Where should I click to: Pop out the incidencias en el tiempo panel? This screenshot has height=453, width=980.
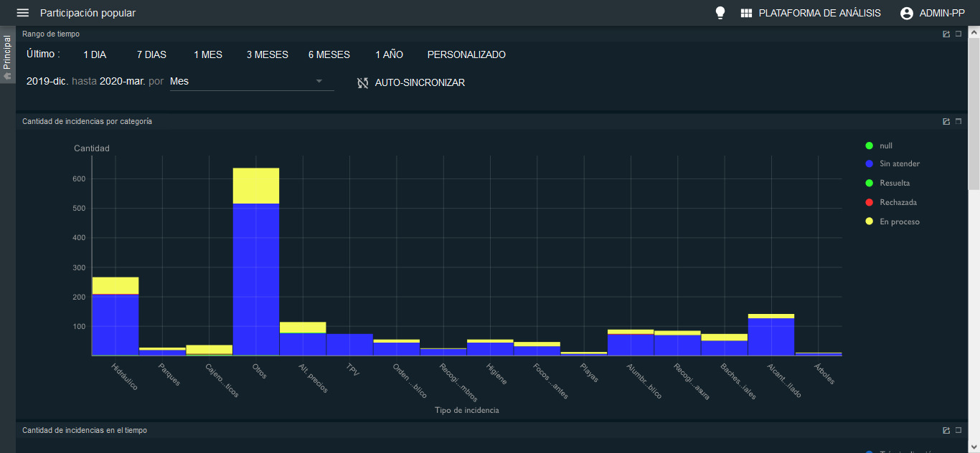point(946,430)
